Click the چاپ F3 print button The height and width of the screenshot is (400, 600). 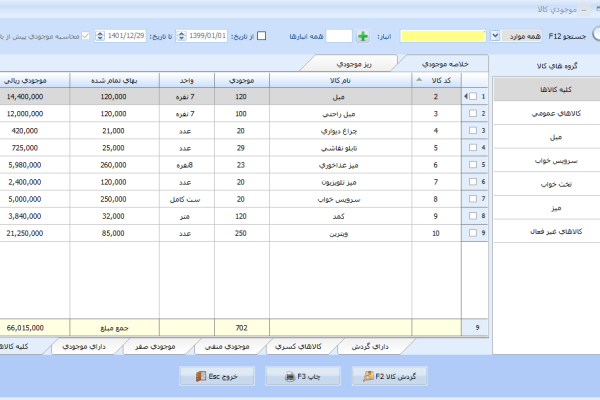click(x=303, y=376)
